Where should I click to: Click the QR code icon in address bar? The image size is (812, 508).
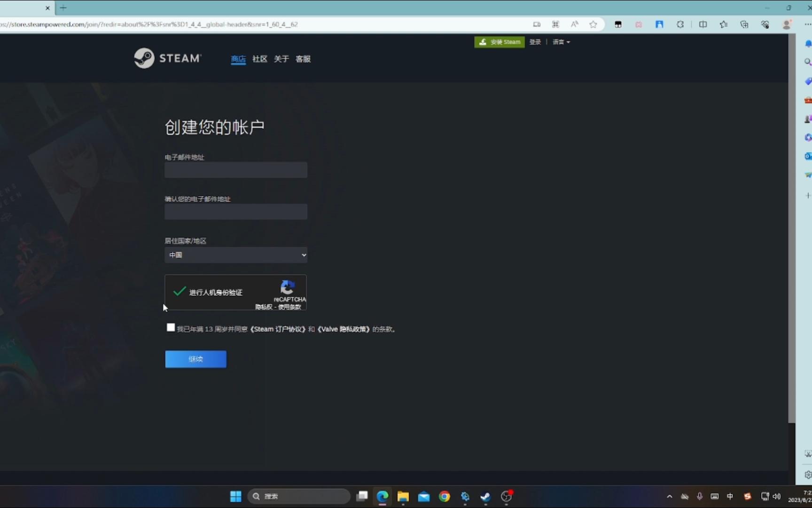555,24
